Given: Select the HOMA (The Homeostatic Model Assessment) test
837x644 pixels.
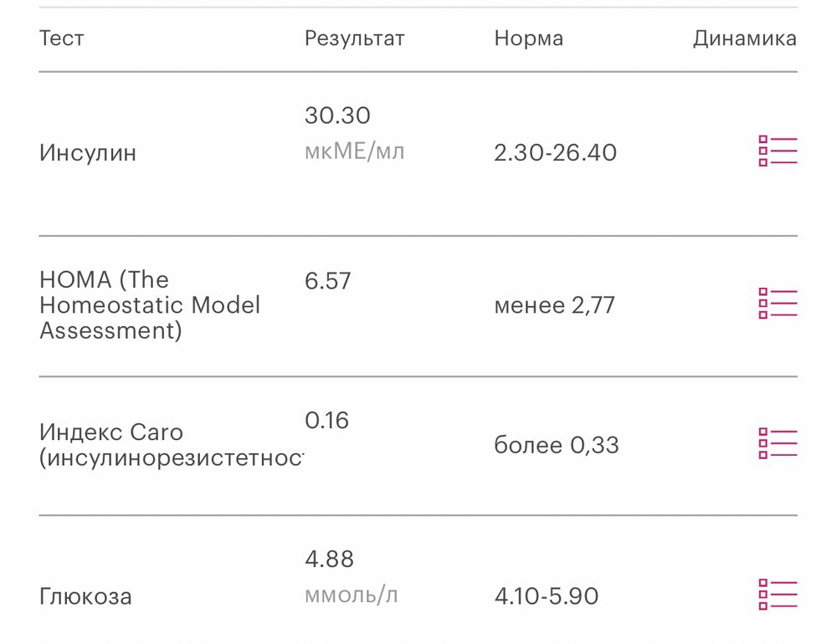Looking at the screenshot, I should coord(151,305).
